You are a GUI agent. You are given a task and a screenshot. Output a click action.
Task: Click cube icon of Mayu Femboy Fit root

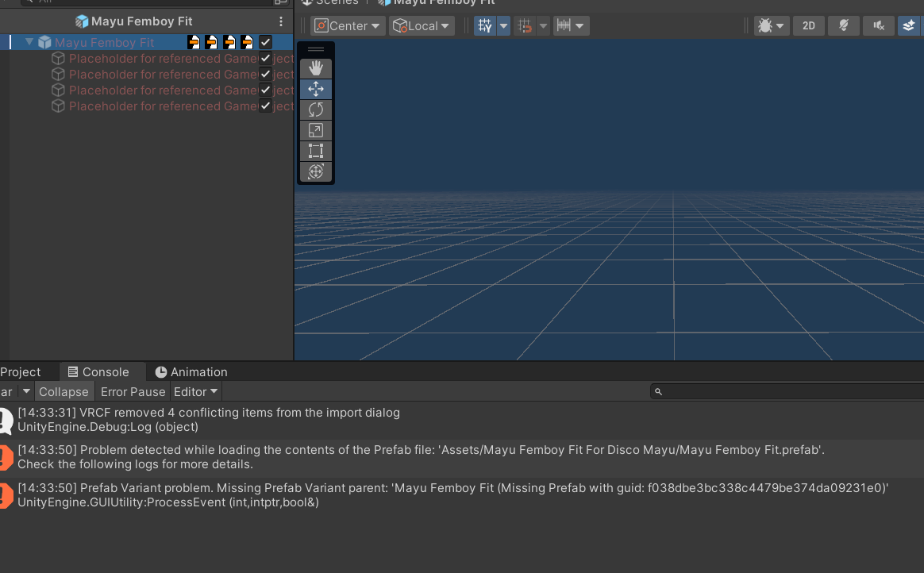click(x=44, y=42)
